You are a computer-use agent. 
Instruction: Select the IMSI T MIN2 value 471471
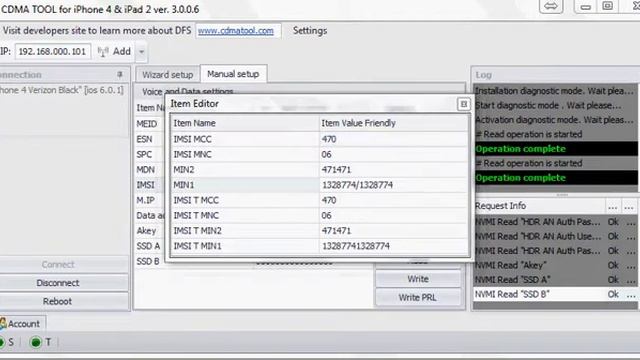336,231
